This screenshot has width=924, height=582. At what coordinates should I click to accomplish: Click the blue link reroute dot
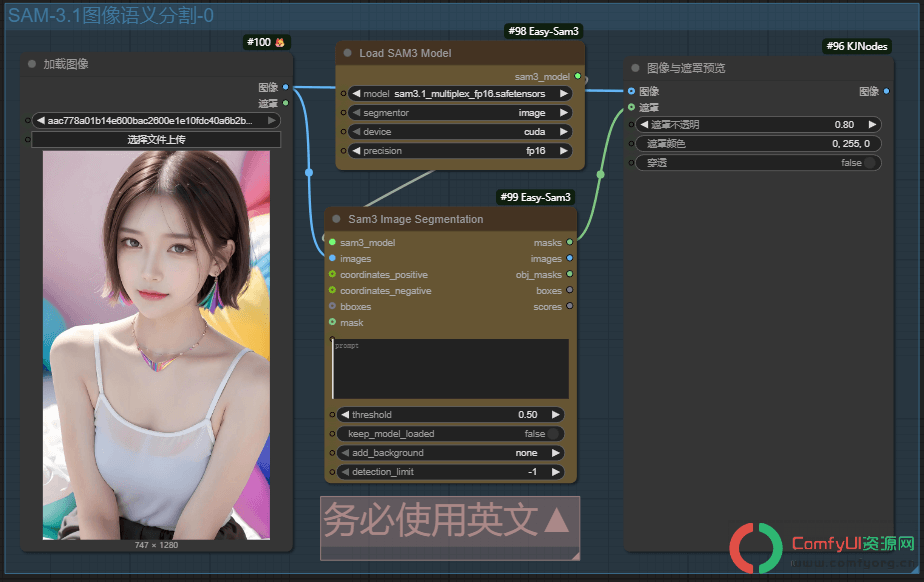[x=309, y=173]
